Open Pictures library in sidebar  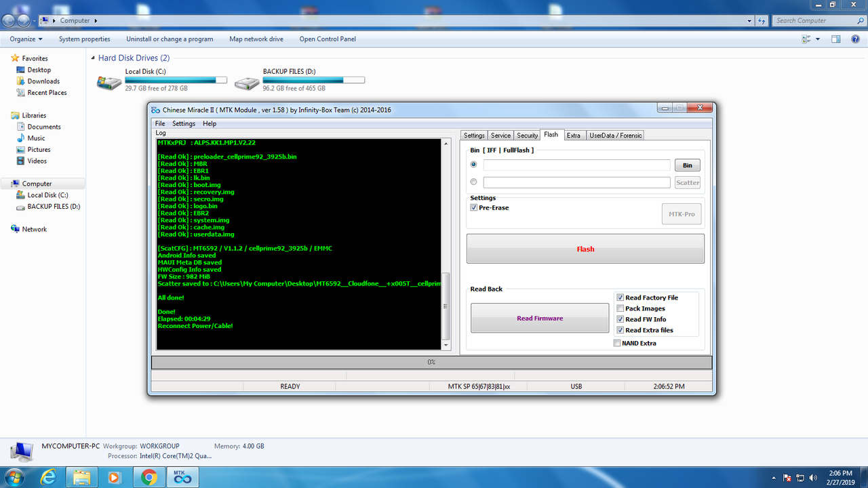pos(39,150)
